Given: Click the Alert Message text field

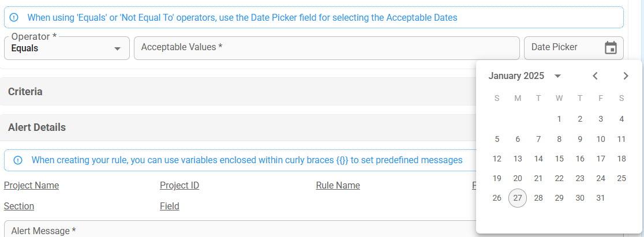Looking at the screenshot, I should [231, 231].
